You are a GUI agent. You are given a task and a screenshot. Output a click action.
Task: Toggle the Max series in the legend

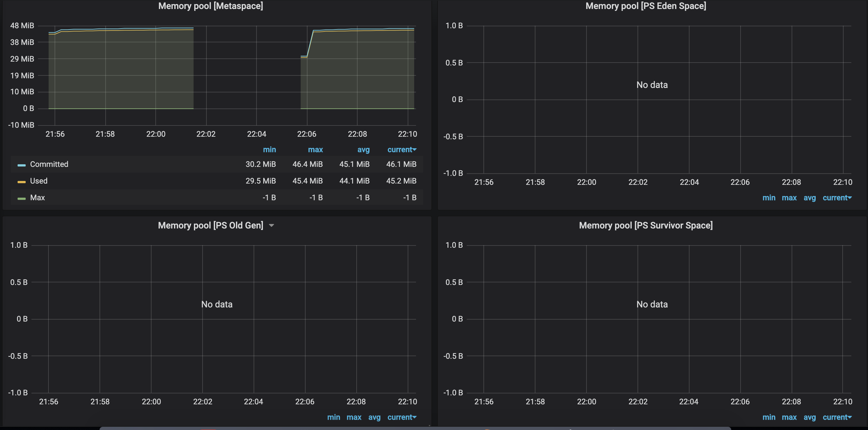pos(38,198)
